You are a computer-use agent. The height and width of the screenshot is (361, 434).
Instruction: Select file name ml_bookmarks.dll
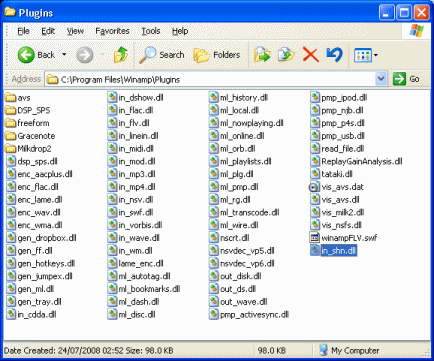click(x=149, y=289)
